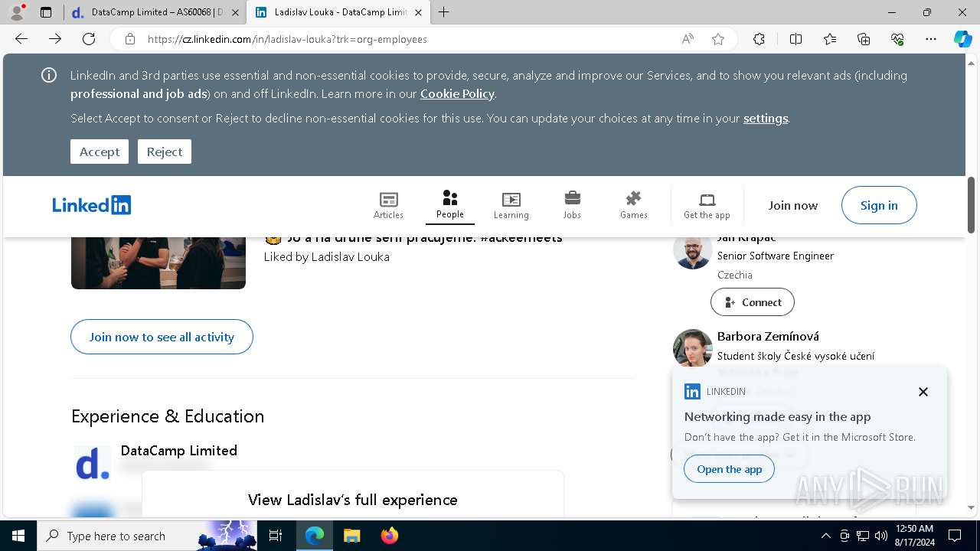The image size is (980, 551).
Task: Open Edge Settings and more menu
Action: (x=931, y=39)
